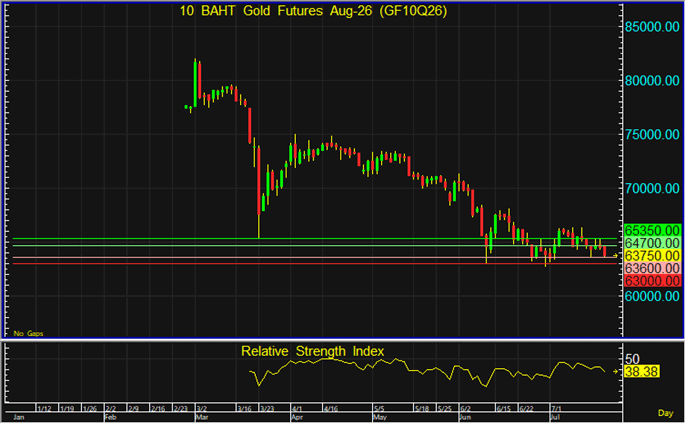Select the 85000.00 price axis label
Screen dimensions: 686x424
pos(652,27)
